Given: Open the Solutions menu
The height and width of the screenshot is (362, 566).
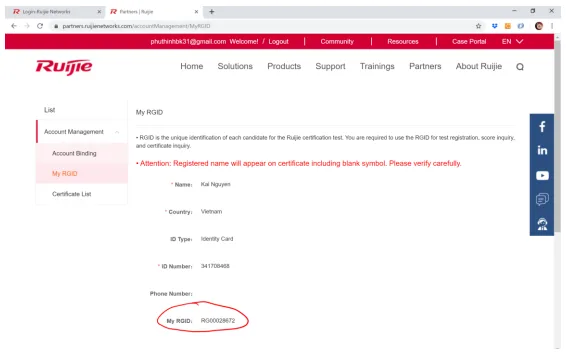Looking at the screenshot, I should click(x=235, y=66).
